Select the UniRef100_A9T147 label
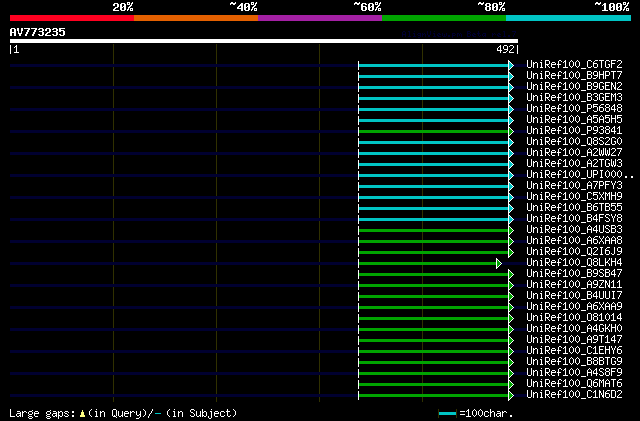This screenshot has height=421, width=640. pyautogui.click(x=574, y=340)
